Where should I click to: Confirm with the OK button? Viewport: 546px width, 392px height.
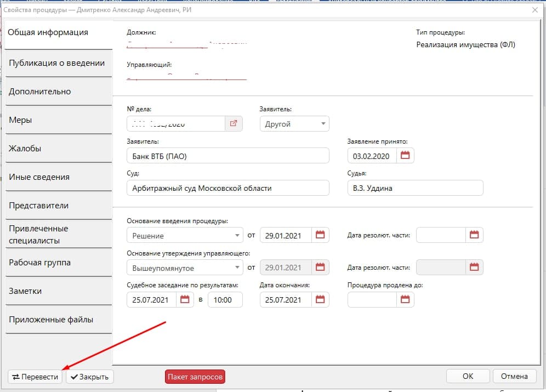pyautogui.click(x=468, y=376)
